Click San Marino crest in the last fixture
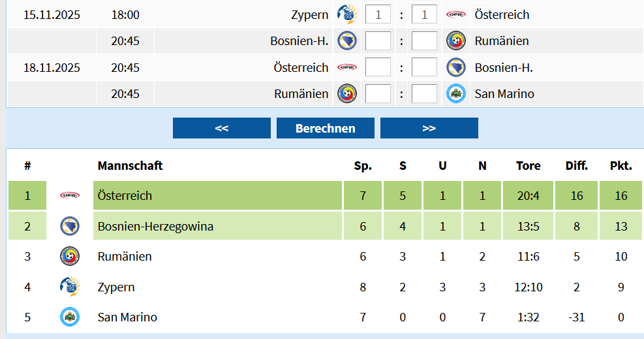 point(456,94)
